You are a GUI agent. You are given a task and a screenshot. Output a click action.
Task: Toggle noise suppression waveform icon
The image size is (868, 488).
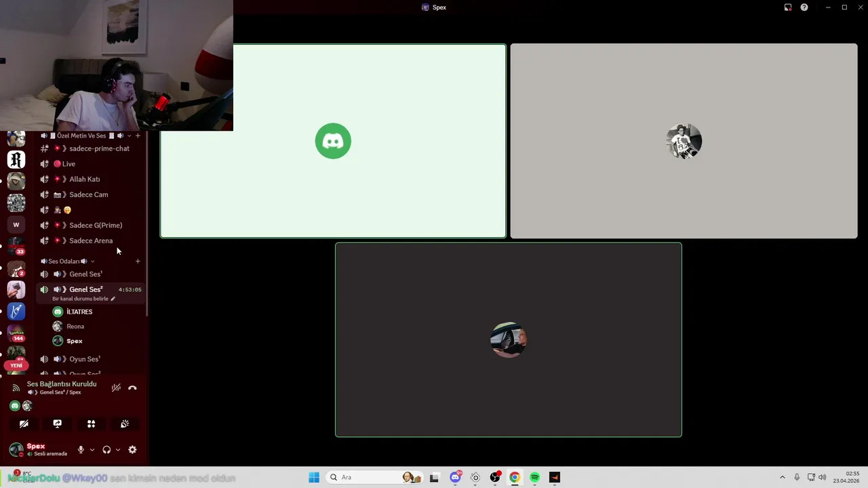116,388
